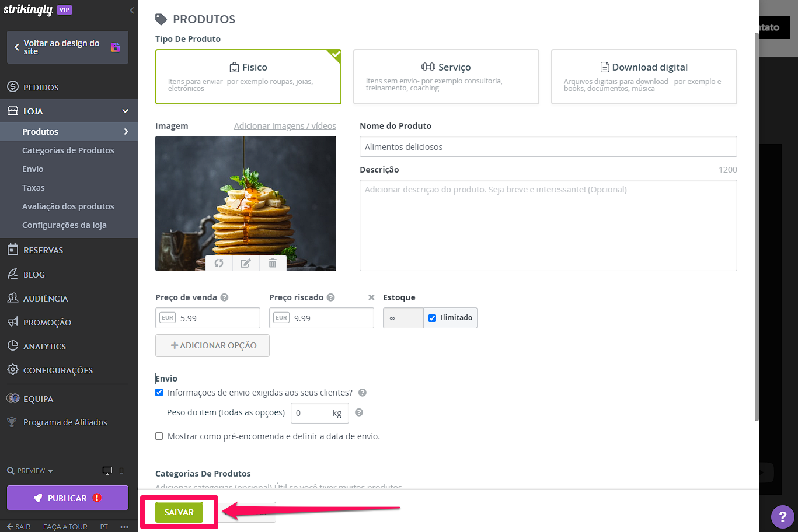Open Categorias de Produtos submenu item

[x=69, y=150]
